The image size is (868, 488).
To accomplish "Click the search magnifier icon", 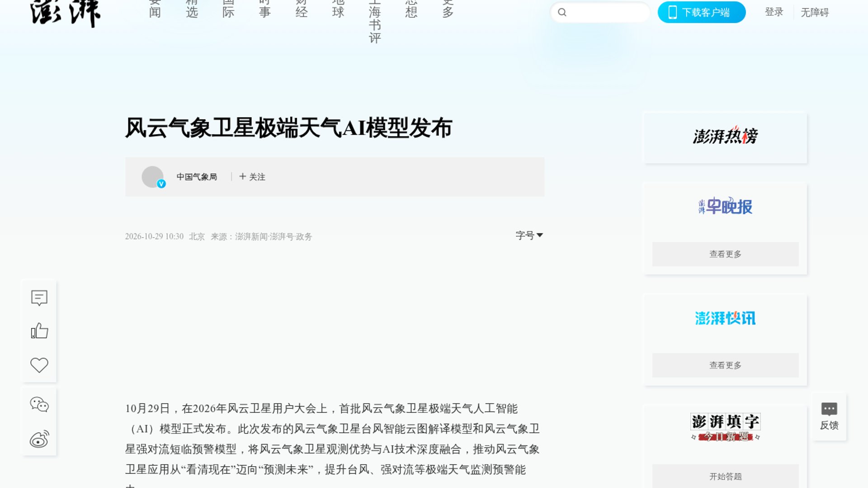I will (x=562, y=12).
